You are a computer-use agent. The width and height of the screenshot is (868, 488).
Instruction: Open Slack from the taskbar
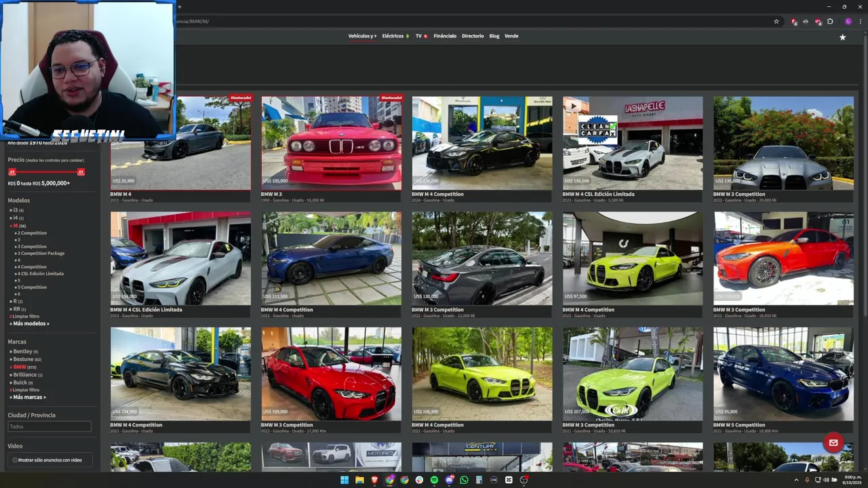(419, 480)
